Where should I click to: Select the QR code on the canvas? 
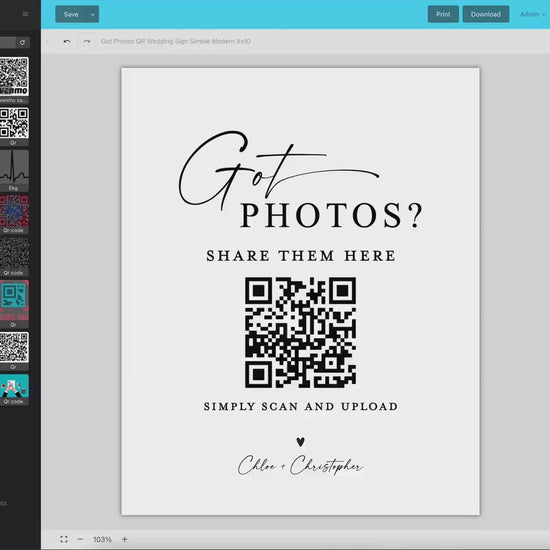click(x=300, y=332)
